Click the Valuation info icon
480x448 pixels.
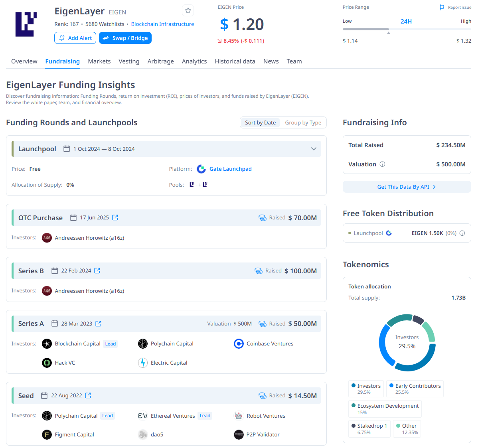point(382,164)
